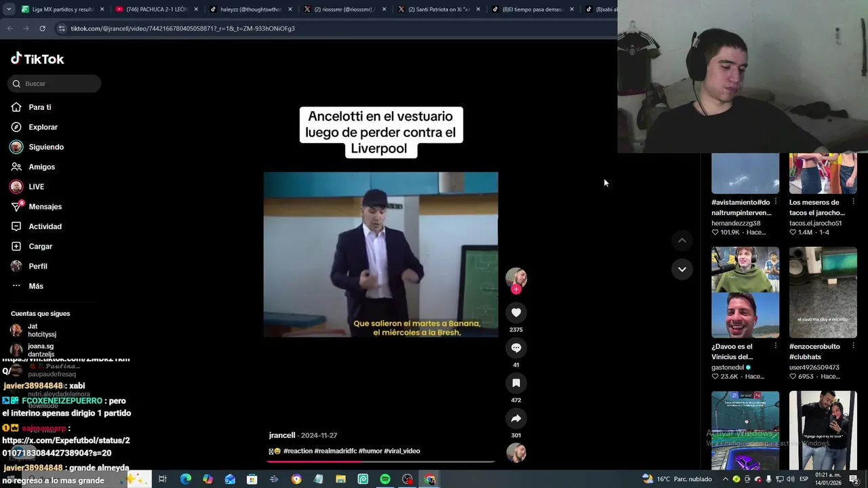Image resolution: width=868 pixels, height=488 pixels.
Task: Open the comments bubble icon
Action: click(516, 348)
